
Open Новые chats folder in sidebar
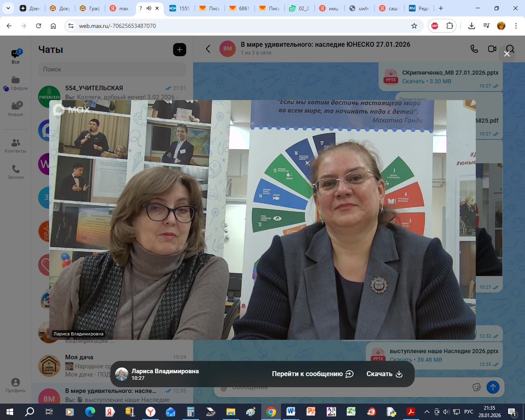coord(16,109)
